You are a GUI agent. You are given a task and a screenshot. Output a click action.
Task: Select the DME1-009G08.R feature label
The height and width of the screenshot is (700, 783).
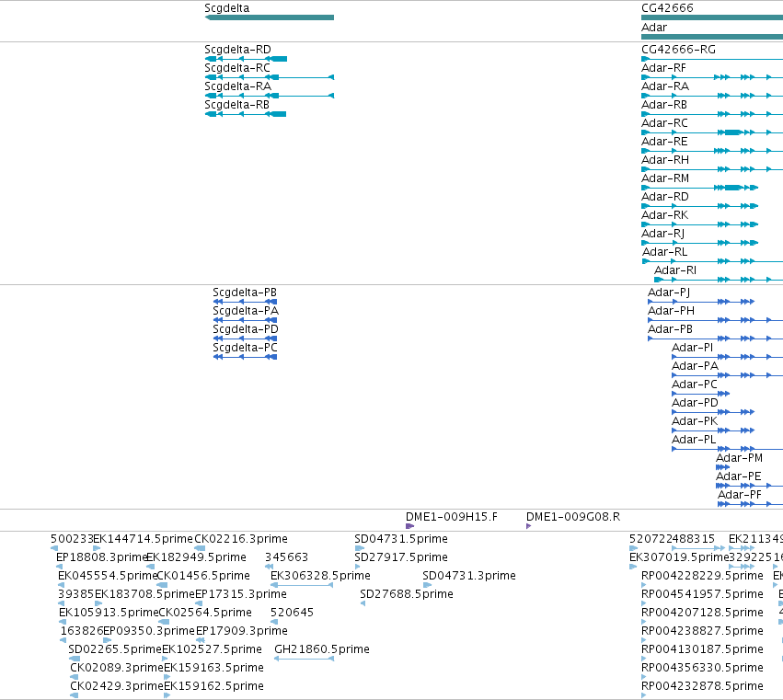(573, 517)
